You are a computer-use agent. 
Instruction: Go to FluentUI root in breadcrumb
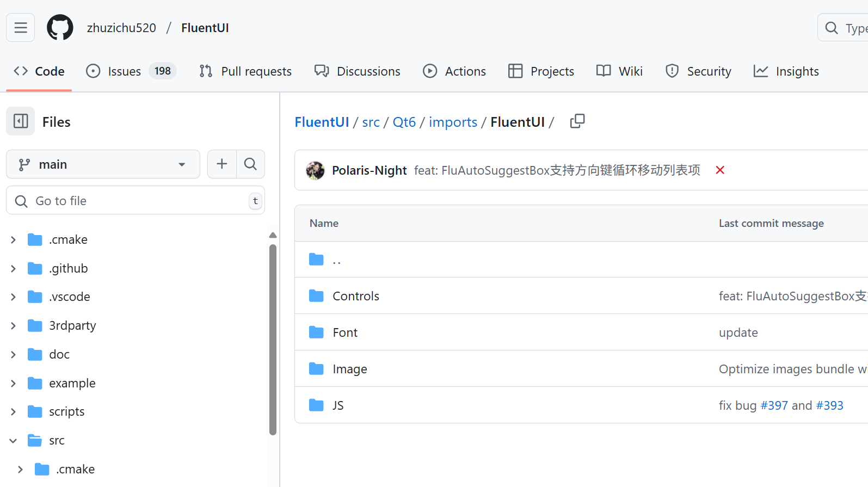322,122
